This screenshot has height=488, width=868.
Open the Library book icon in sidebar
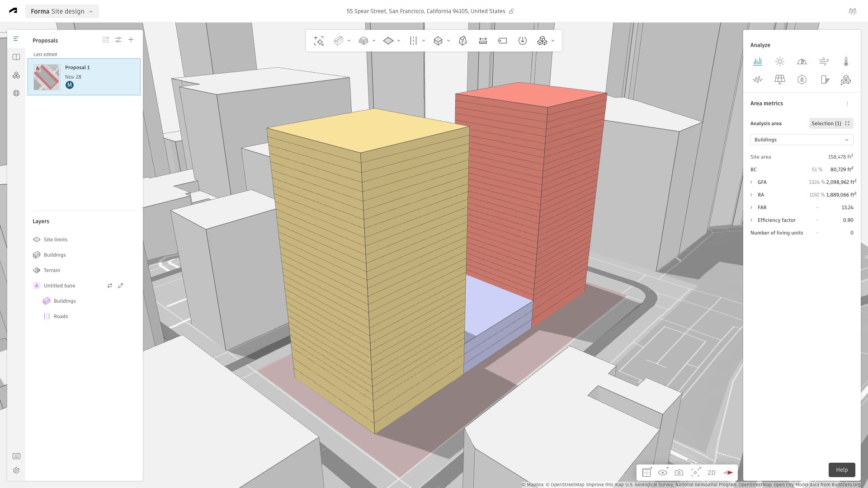coord(16,57)
